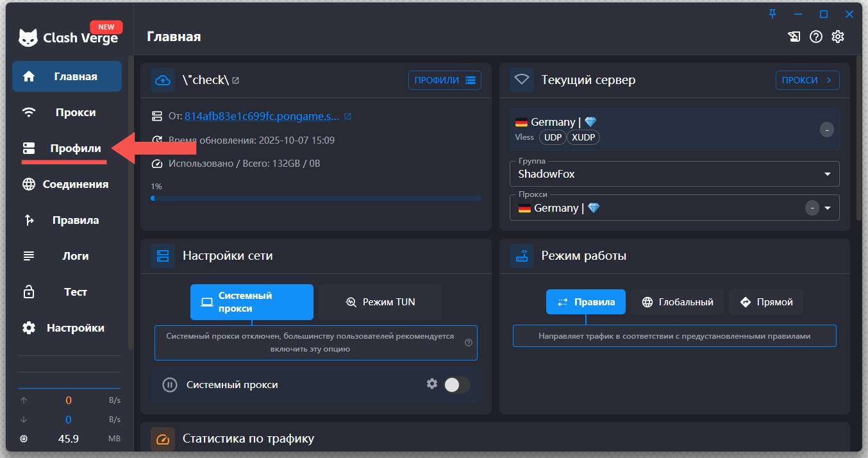Select the Глобальный mode option
This screenshot has height=458, width=868.
(678, 302)
